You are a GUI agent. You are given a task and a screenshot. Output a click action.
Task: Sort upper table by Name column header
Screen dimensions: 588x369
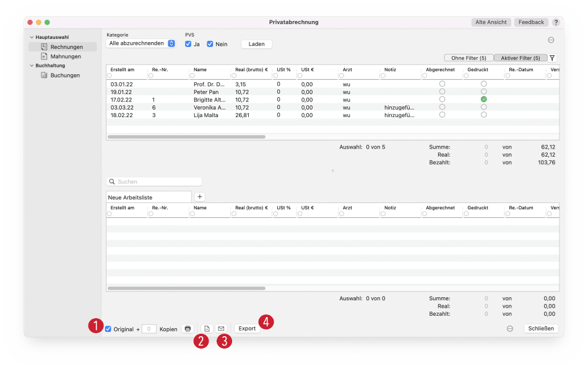[201, 70]
